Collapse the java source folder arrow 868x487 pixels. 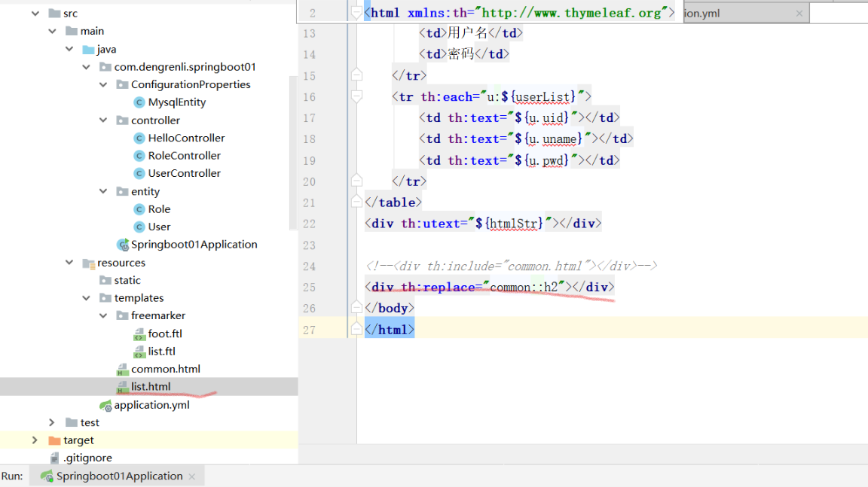click(69, 49)
